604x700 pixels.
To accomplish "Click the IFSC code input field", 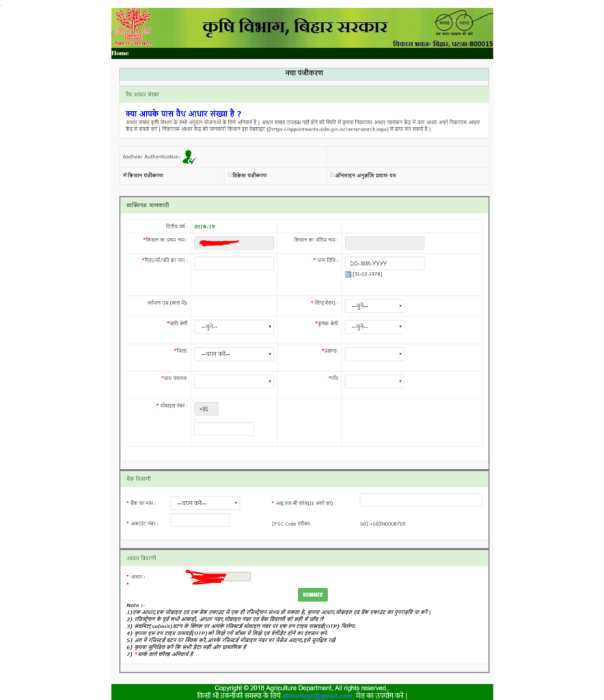I will (x=421, y=500).
